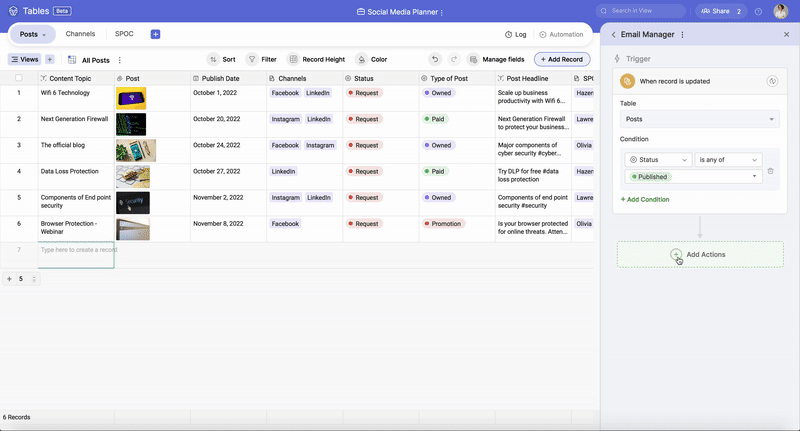
Task: Open the Automation panel
Action: 561,34
